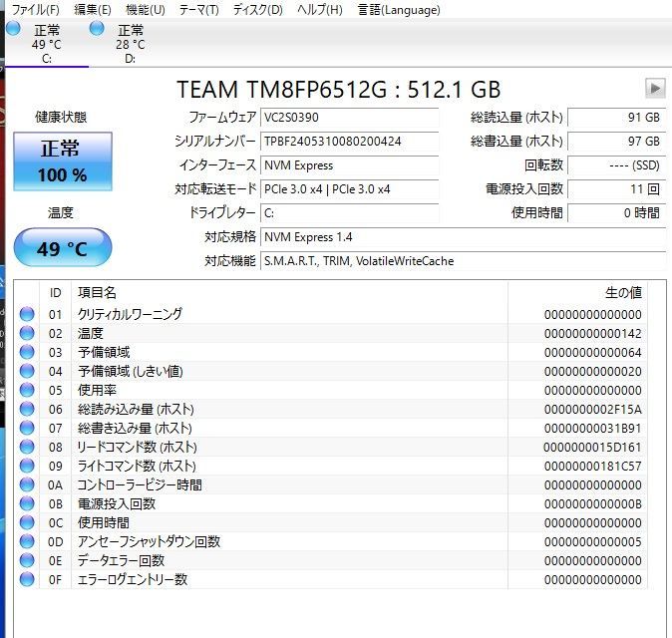Select the 使用率 attribute name
The height and width of the screenshot is (638, 672).
97,390
